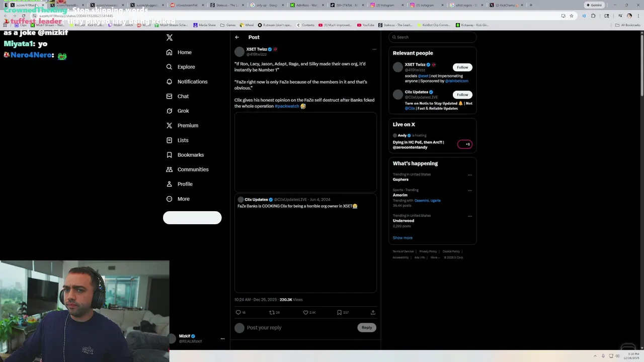Open Explore search icon in sidebar

[169, 67]
